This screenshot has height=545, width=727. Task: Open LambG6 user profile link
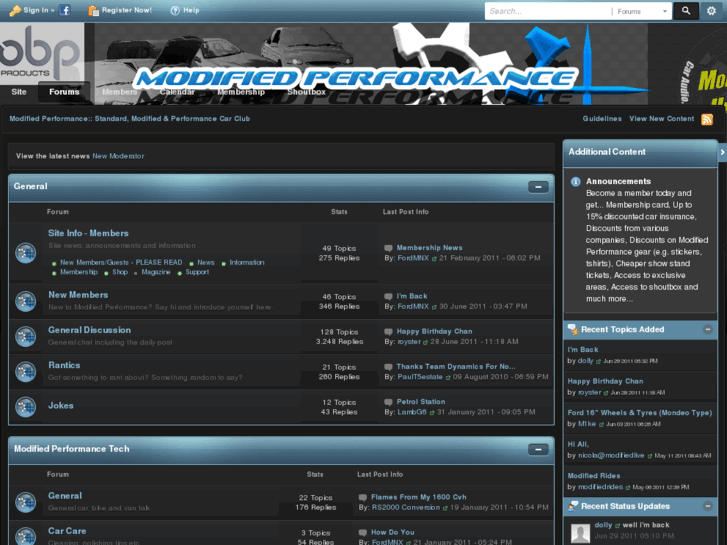(412, 412)
